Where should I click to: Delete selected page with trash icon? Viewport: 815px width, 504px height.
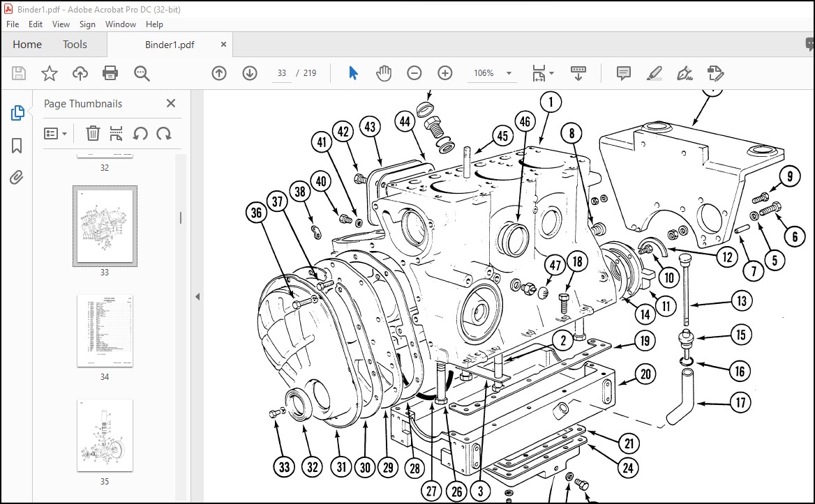pyautogui.click(x=93, y=133)
